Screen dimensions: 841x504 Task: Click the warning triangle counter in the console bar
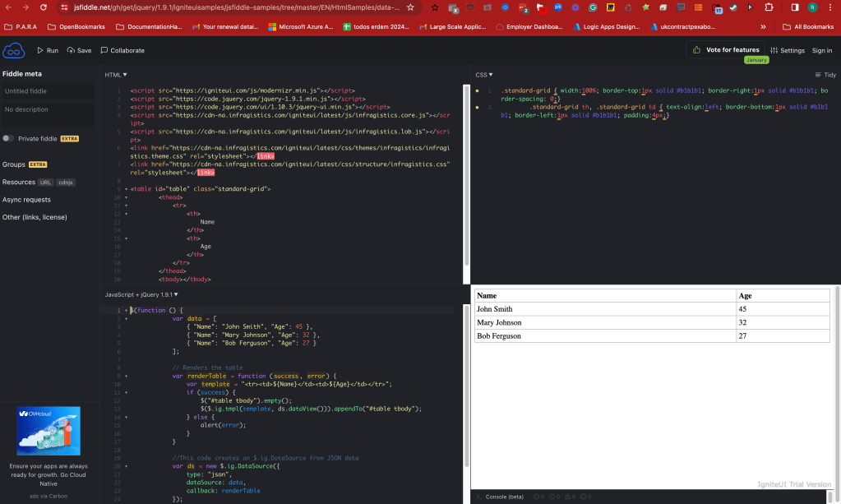pyautogui.click(x=571, y=497)
